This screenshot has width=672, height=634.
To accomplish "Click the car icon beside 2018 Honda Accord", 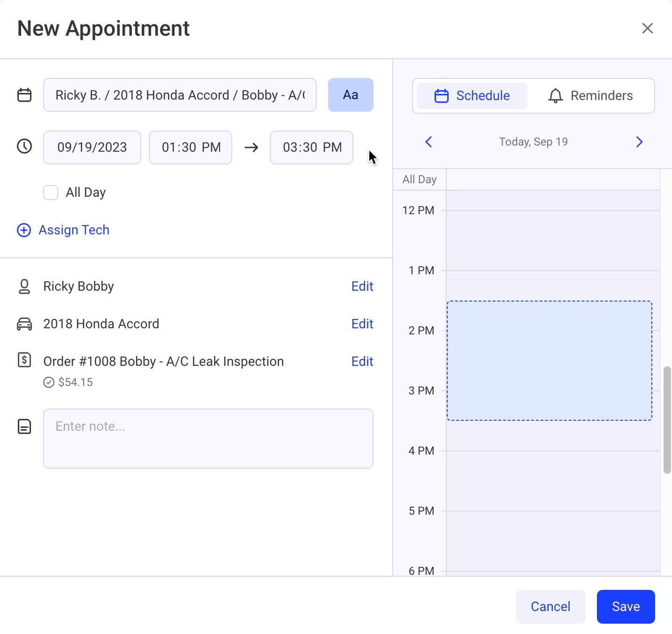I will click(24, 324).
